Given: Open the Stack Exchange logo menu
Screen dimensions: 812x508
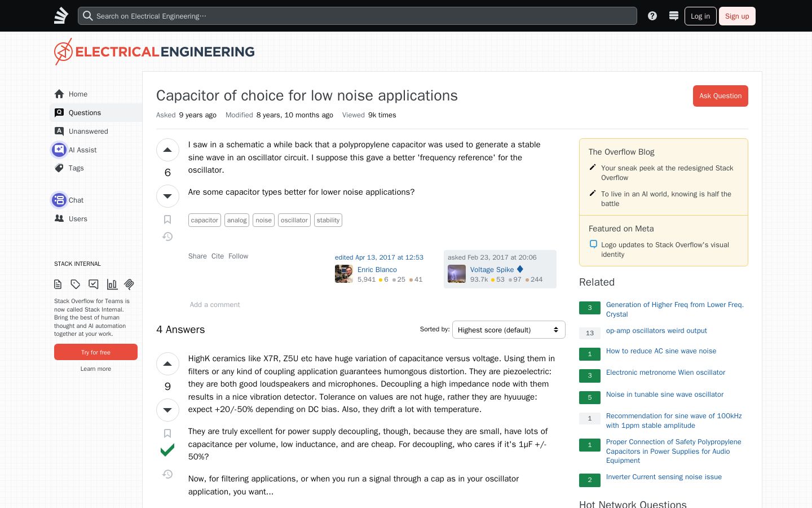Looking at the screenshot, I should coord(61,16).
